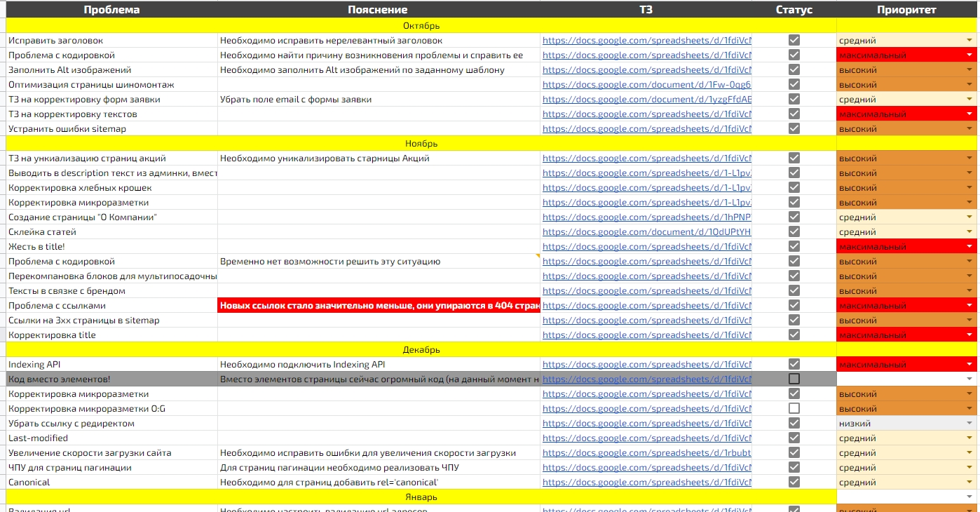Open priority dropdown for Увеличение скорости загрузки сайта
This screenshot has height=512, width=980.
coord(969,453)
